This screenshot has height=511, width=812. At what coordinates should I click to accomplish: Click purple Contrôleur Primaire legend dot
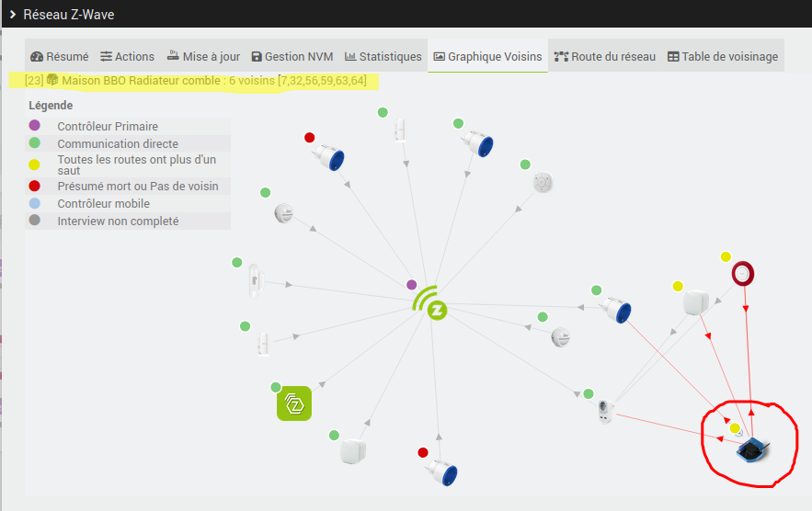click(x=35, y=125)
